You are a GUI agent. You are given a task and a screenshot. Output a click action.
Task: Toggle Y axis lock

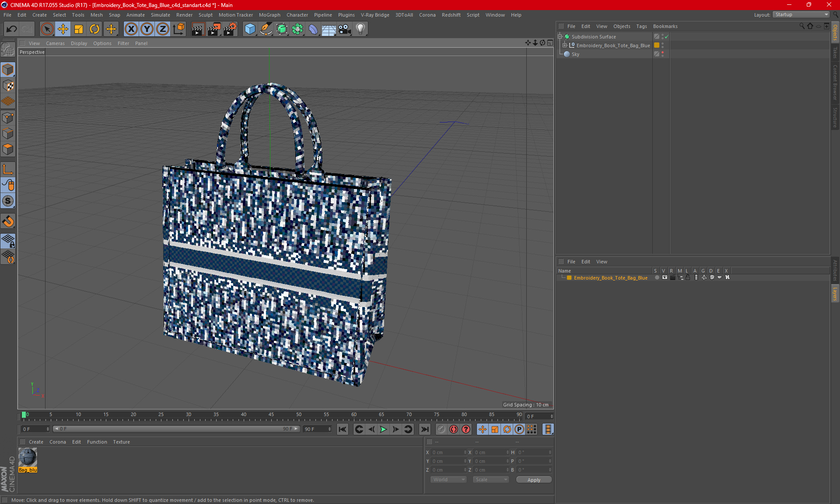click(147, 29)
